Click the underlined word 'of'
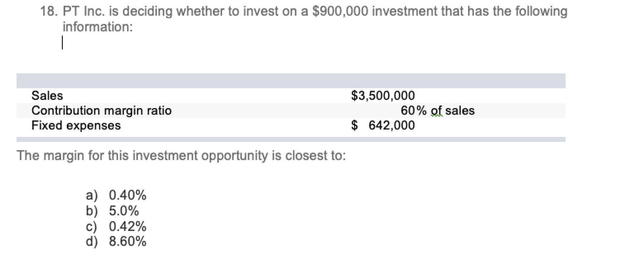The height and width of the screenshot is (264, 644). pyautogui.click(x=436, y=111)
